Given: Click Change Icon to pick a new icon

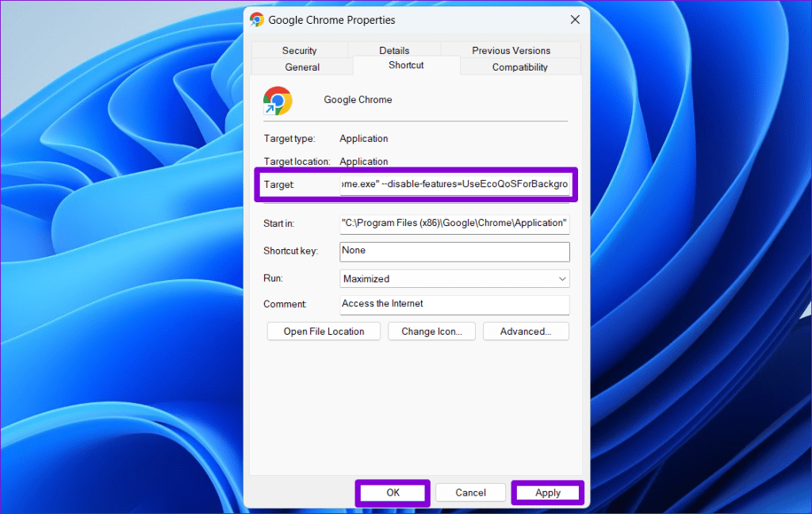Looking at the screenshot, I should pyautogui.click(x=431, y=331).
